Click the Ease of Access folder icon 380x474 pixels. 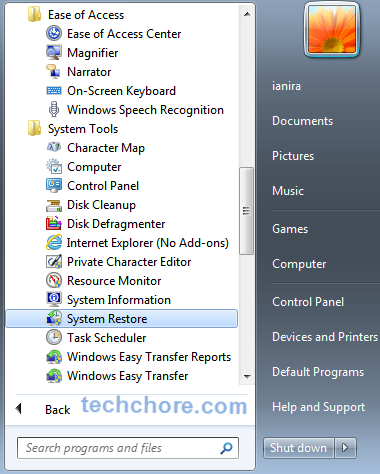34,15
